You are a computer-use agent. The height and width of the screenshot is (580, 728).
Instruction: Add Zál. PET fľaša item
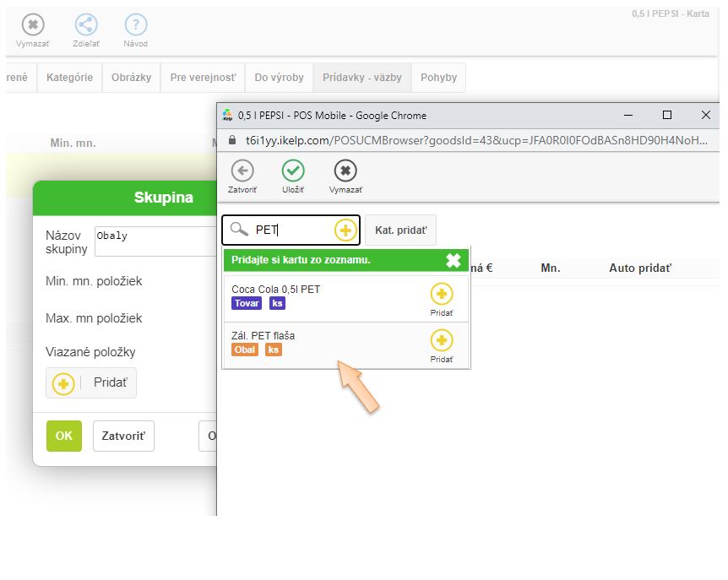(x=441, y=341)
